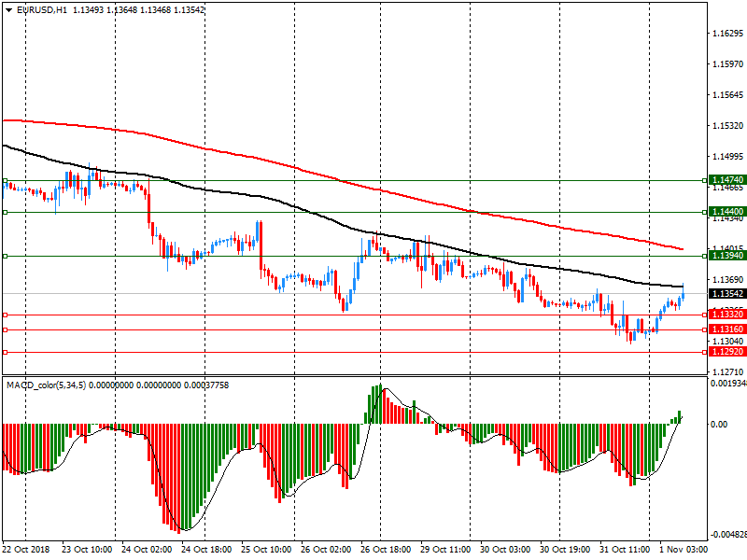
Task: Click the left handle of the 1.13940 line
Action: (5, 256)
